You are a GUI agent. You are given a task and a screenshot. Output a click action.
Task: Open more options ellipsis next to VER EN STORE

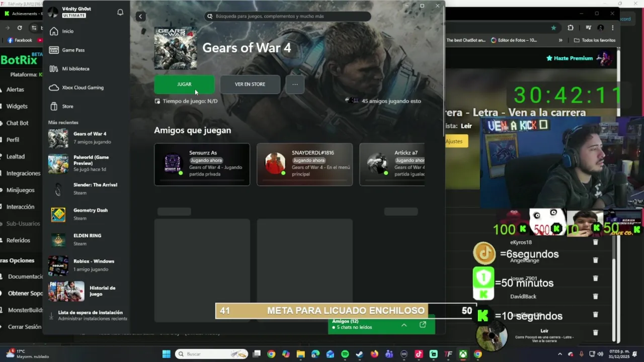pos(295,84)
